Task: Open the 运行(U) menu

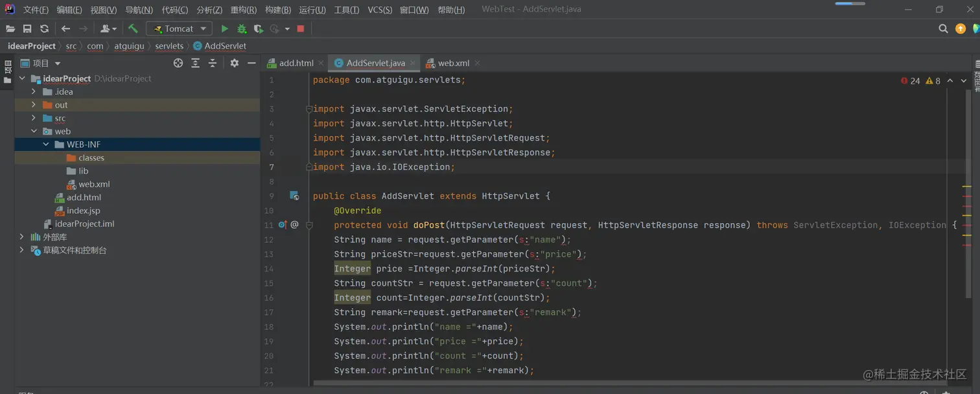Action: coord(312,10)
